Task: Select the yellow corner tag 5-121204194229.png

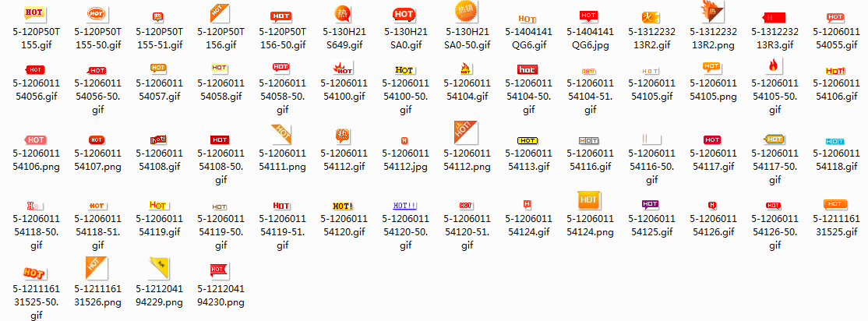Action: (x=157, y=267)
